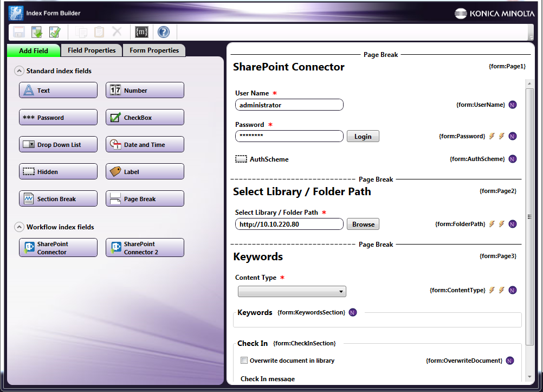Switch to the Form Properties tab

tap(154, 50)
